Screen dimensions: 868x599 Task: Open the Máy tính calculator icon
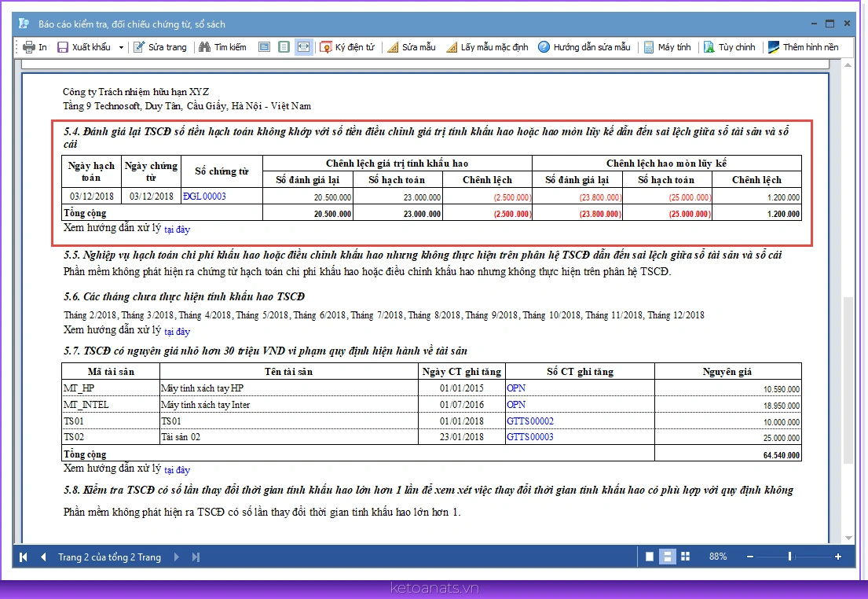coord(649,47)
